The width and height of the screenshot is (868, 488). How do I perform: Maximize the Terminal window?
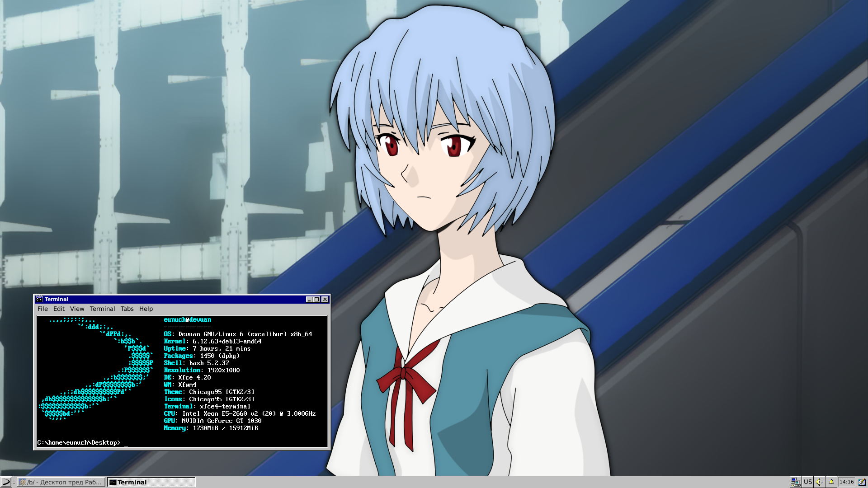point(317,300)
